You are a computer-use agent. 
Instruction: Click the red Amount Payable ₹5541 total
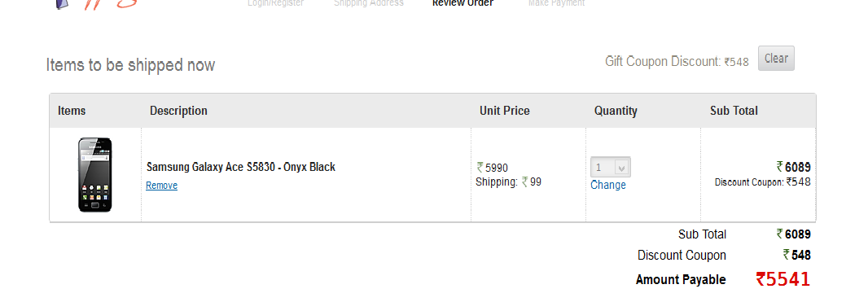pyautogui.click(x=783, y=279)
